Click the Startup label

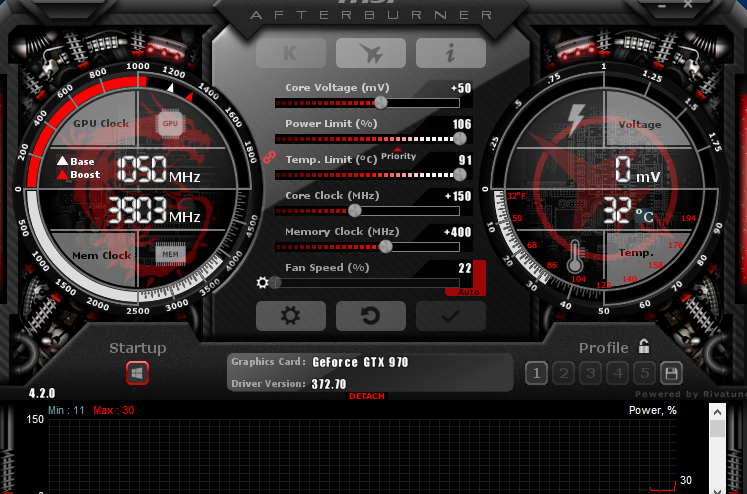click(x=138, y=348)
